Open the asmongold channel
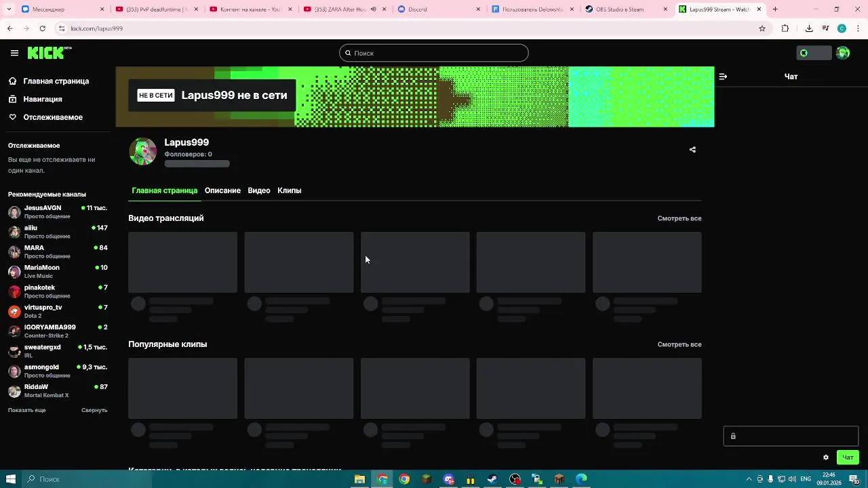The height and width of the screenshot is (488, 868). pos(58,371)
